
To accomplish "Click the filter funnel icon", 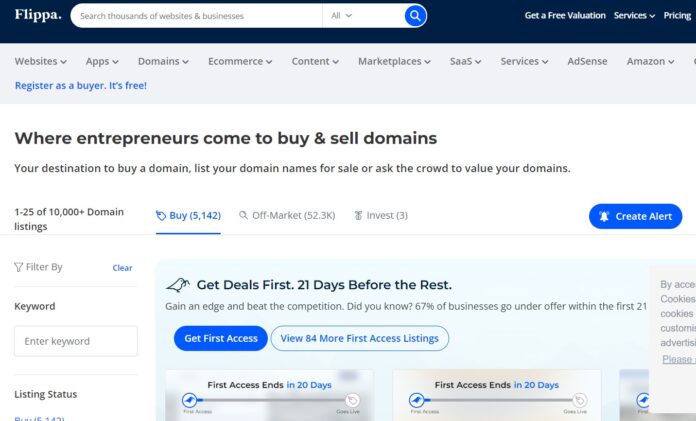I will click(19, 267).
